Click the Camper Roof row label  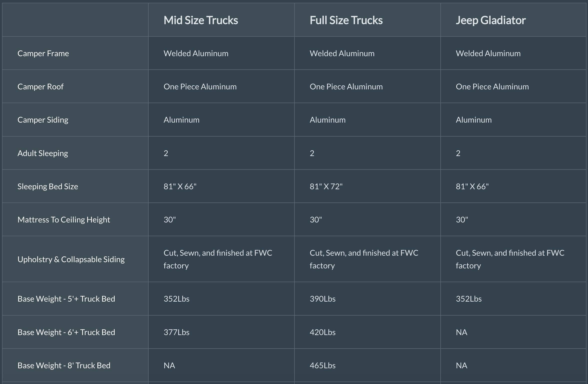[40, 87]
